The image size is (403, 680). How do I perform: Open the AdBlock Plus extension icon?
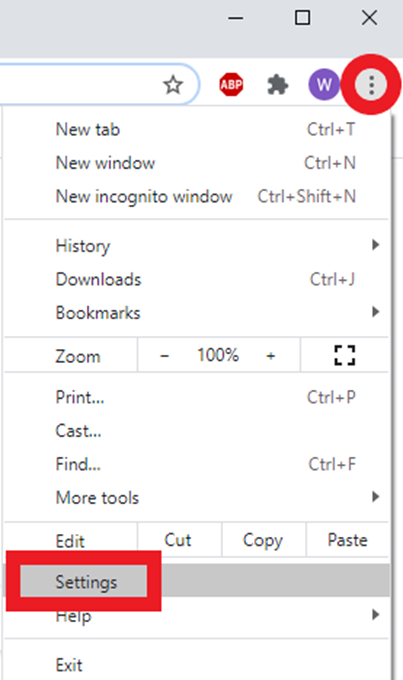tap(231, 85)
